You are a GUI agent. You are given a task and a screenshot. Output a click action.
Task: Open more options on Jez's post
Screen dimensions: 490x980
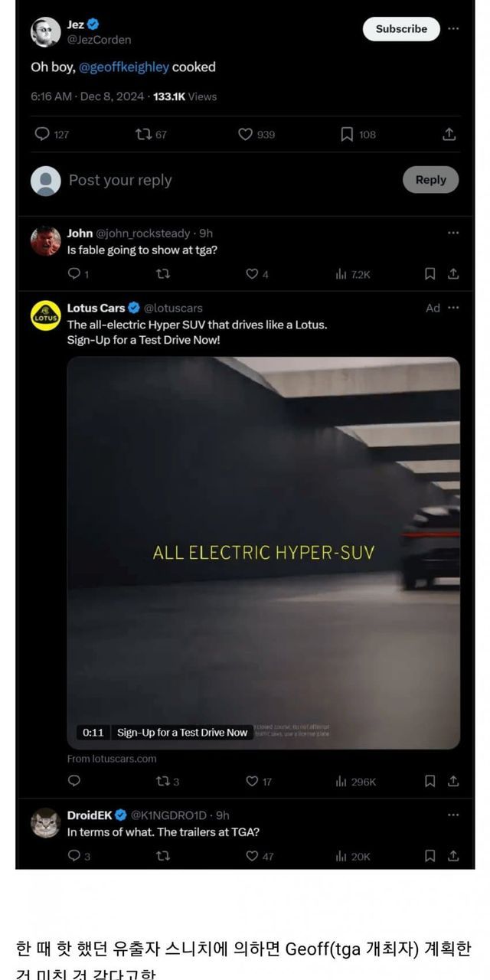click(453, 28)
